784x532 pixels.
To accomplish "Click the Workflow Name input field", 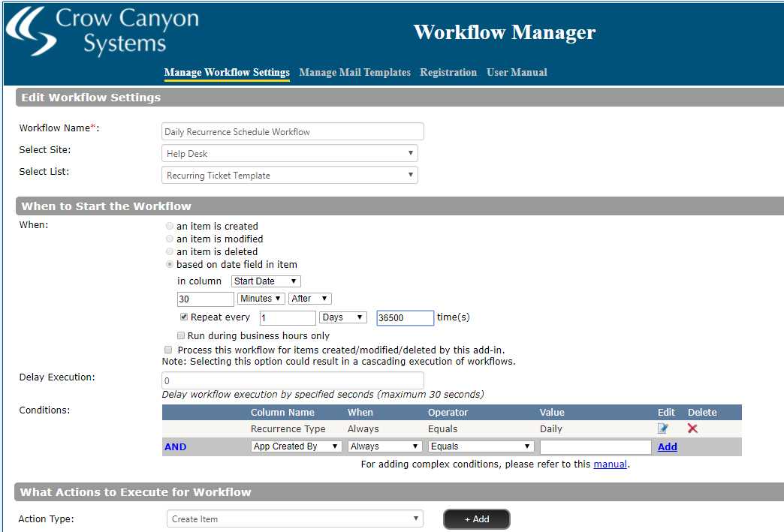I will pos(293,131).
